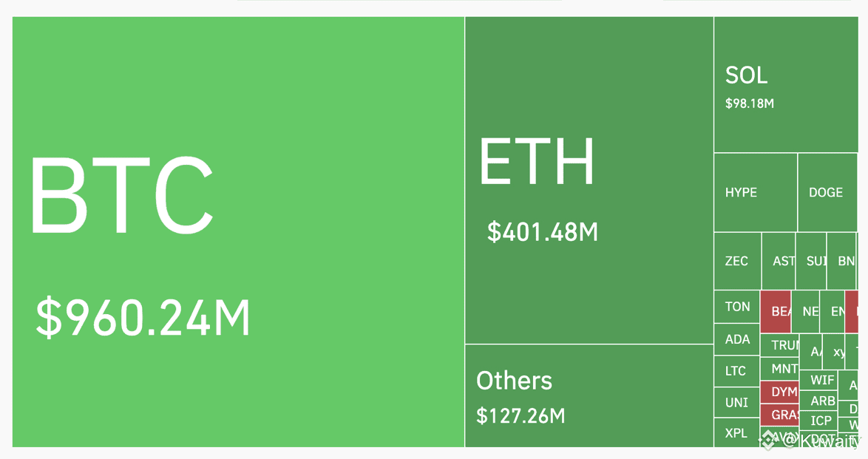868x459 pixels.
Task: Click the ADA tile
Action: tap(737, 339)
